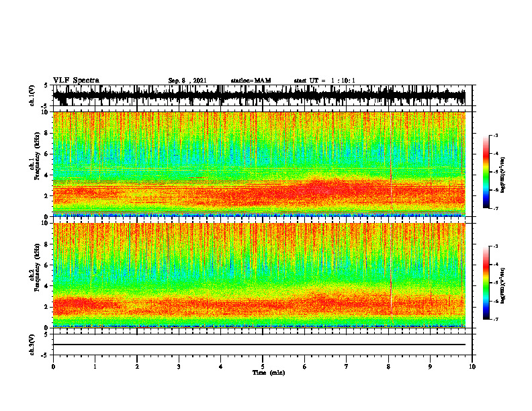Click the ch.1 color bar log(PSD) unit label
Screen dimensions: 532x411
502,175
